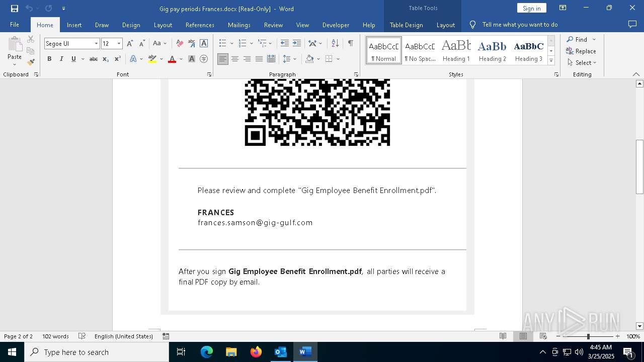644x362 pixels.
Task: Toggle enclosed characters formatting
Action: pos(204,59)
